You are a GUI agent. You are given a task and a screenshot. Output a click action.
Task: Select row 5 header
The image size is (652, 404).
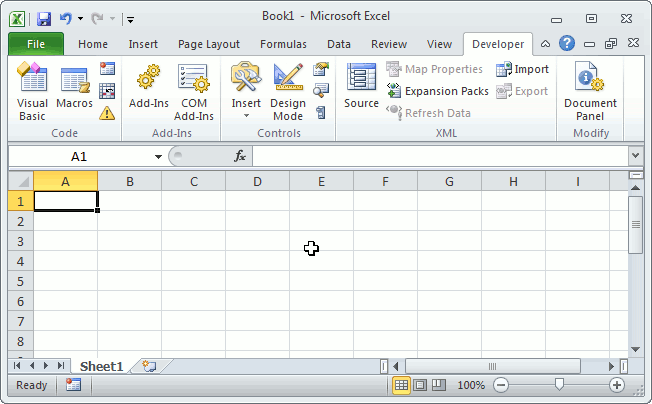20,281
